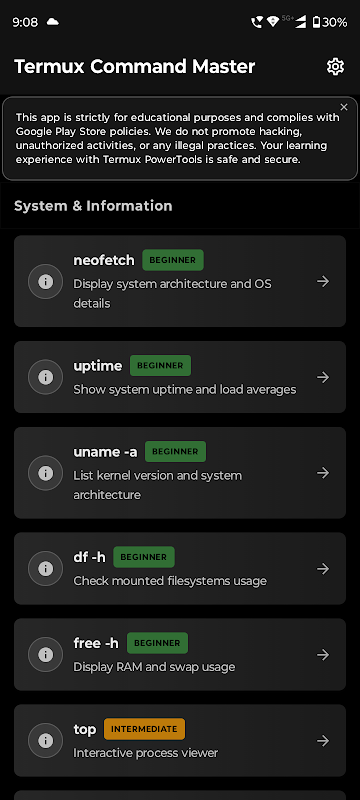Image resolution: width=360 pixels, height=800 pixels.
Task: Tap 'List kernel version and system architecture' text
Action: pos(158,485)
